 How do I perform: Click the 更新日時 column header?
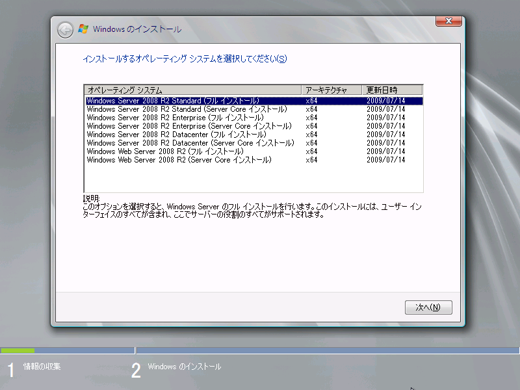click(393, 90)
